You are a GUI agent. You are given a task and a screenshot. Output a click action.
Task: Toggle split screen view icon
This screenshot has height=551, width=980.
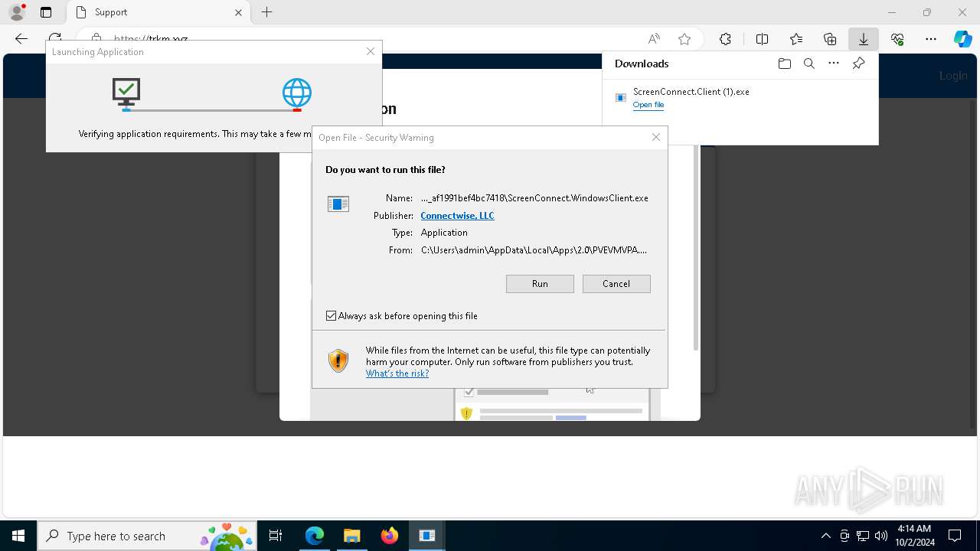click(762, 39)
